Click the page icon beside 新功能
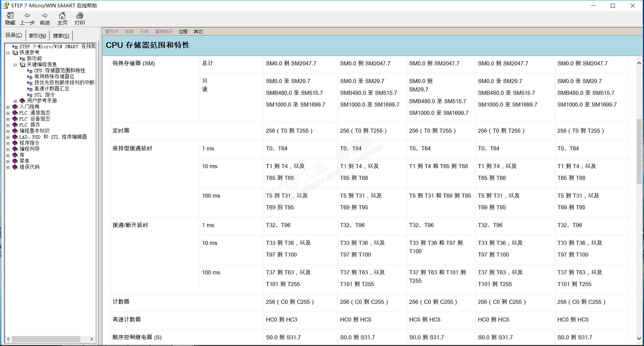644x346 pixels. coord(22,59)
